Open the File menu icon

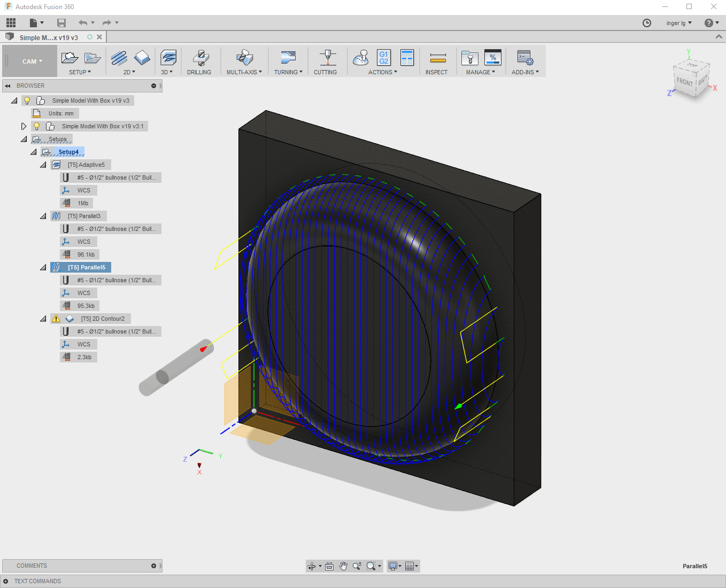[x=36, y=22]
